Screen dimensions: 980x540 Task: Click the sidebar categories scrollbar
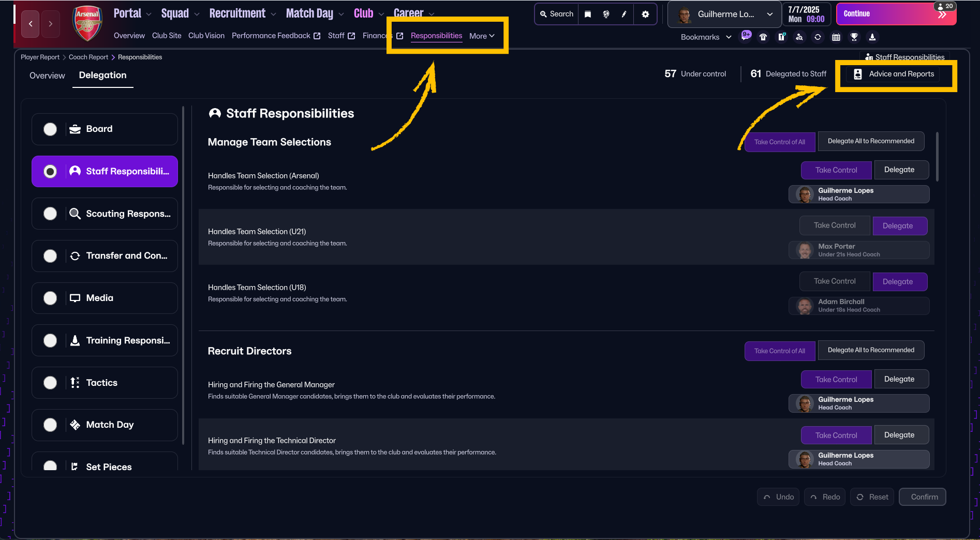183,274
